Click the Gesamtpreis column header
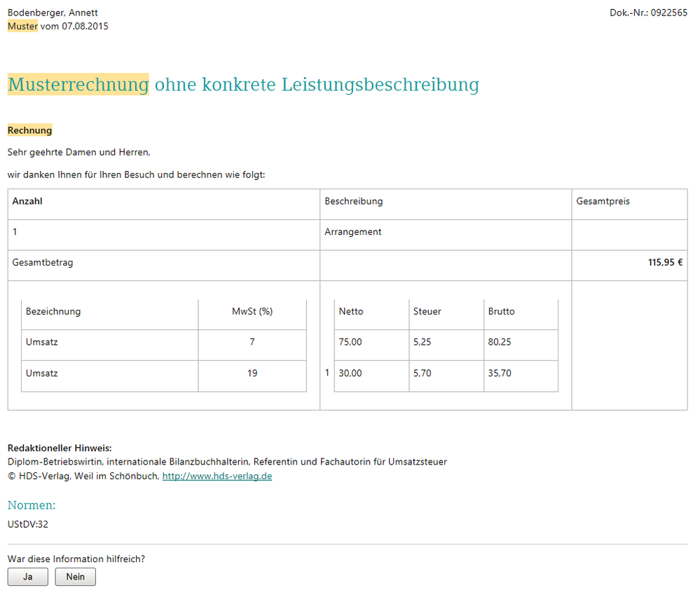700x595 pixels. point(603,201)
